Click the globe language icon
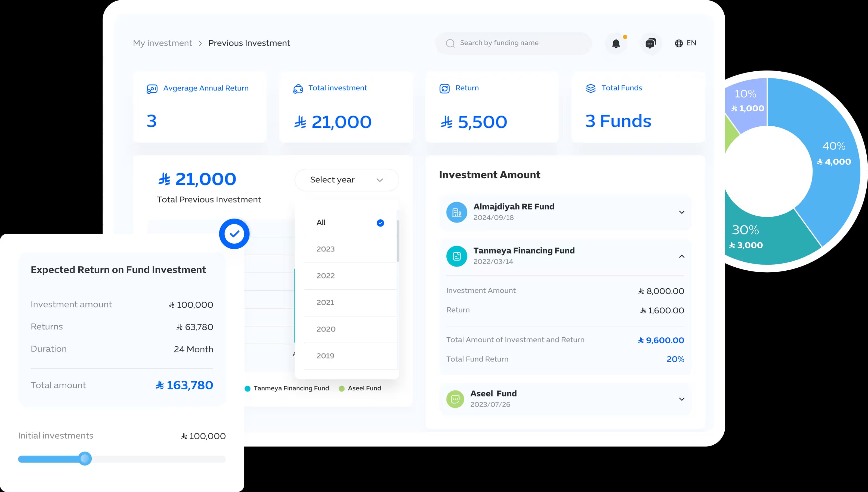Image resolution: width=868 pixels, height=492 pixels. [679, 43]
